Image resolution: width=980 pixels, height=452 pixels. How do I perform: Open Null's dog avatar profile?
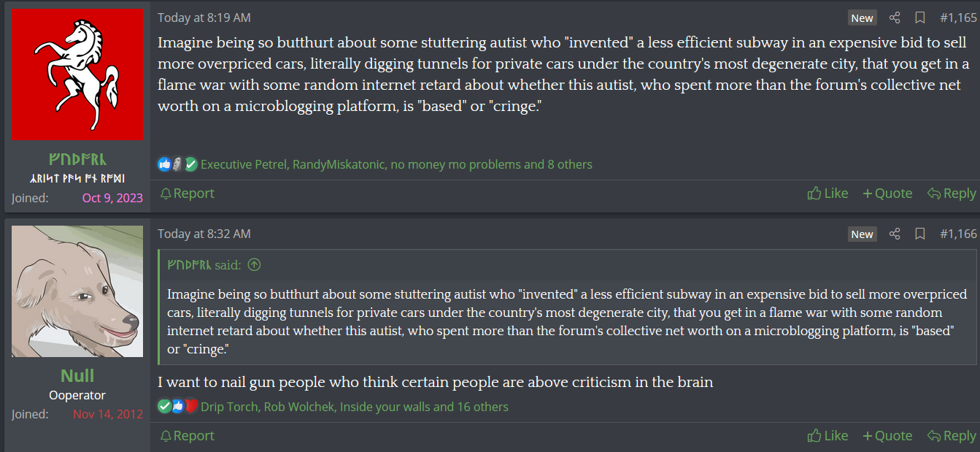pos(77,291)
